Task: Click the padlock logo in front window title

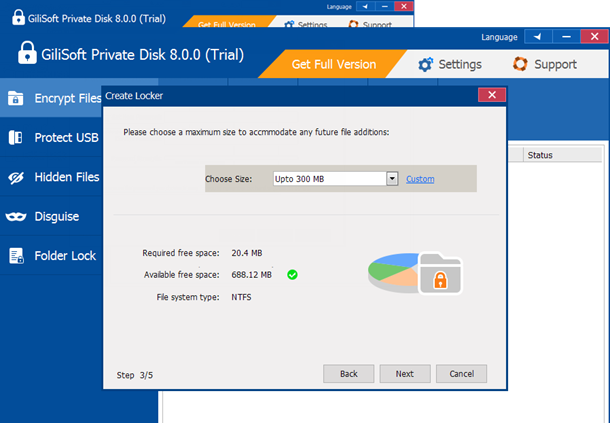Action: pos(27,53)
